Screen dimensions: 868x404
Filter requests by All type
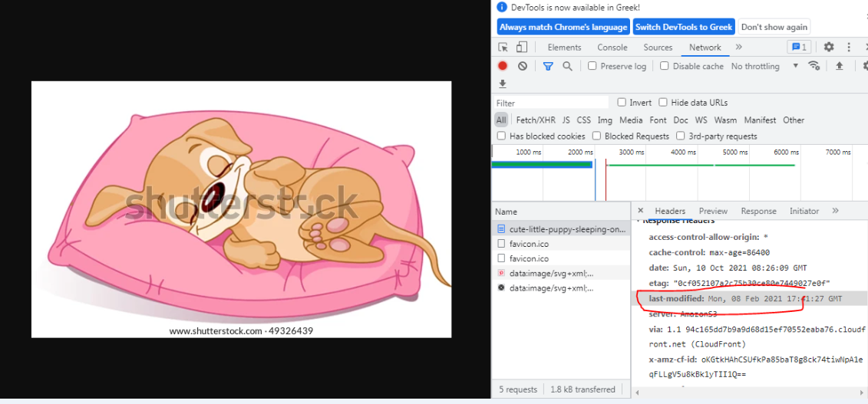pos(501,120)
